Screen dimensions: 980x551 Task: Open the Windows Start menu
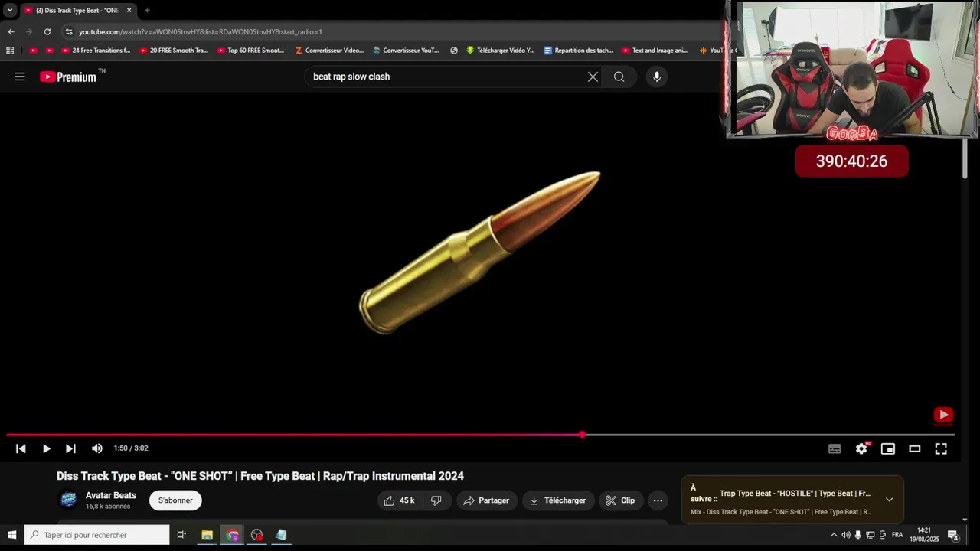click(11, 535)
